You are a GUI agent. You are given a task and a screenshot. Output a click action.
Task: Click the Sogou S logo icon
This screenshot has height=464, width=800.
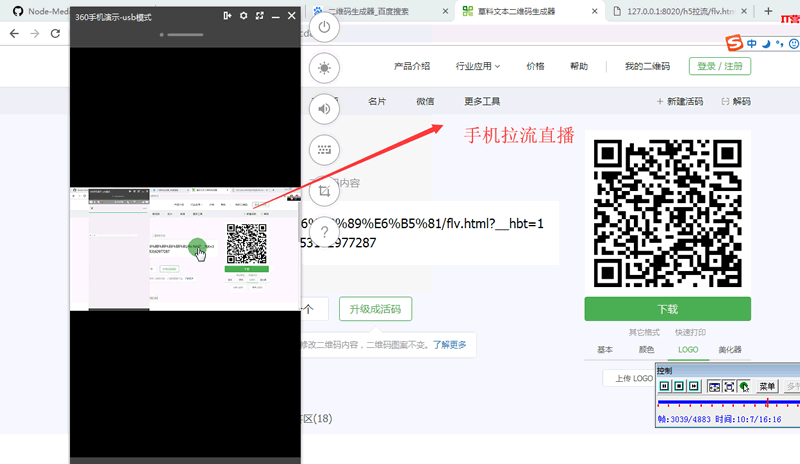point(735,44)
